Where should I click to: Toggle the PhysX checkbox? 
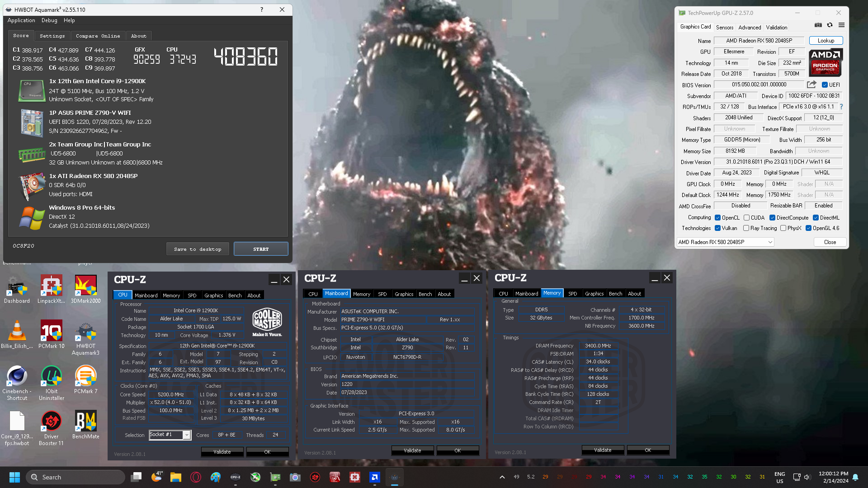coord(783,228)
